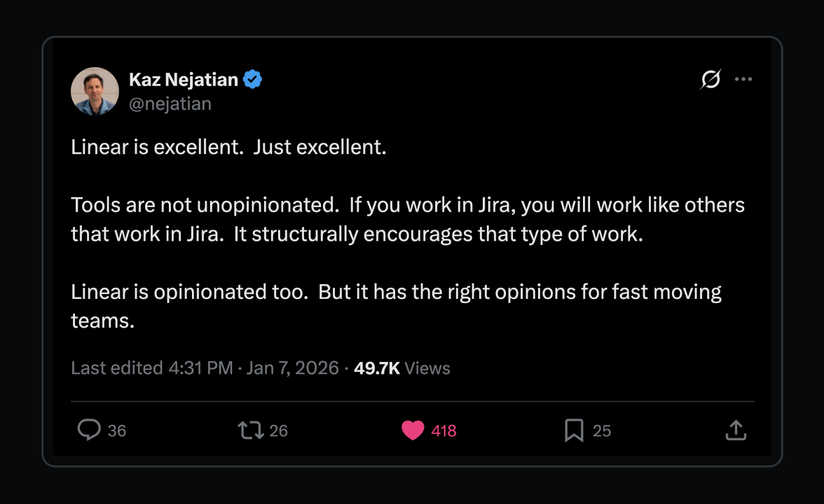Select the Jan 7, 2026 date text

click(x=293, y=367)
